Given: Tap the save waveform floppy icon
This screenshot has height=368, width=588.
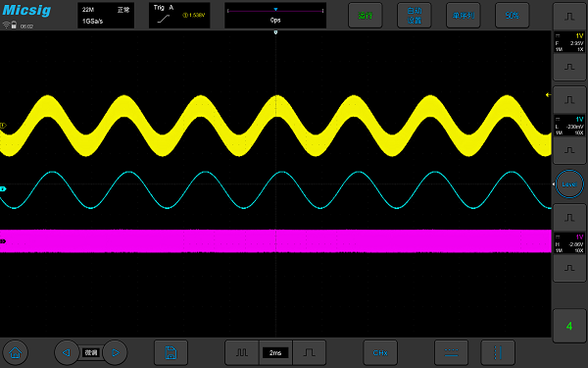Looking at the screenshot, I should 171,352.
